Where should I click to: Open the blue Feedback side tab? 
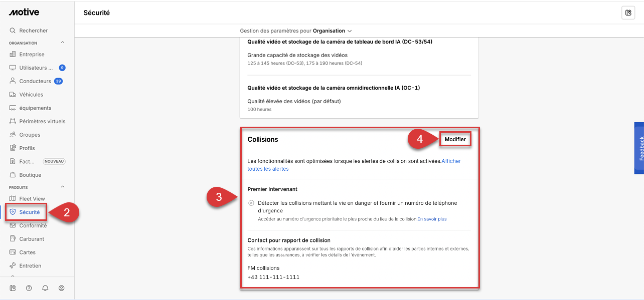click(x=639, y=148)
